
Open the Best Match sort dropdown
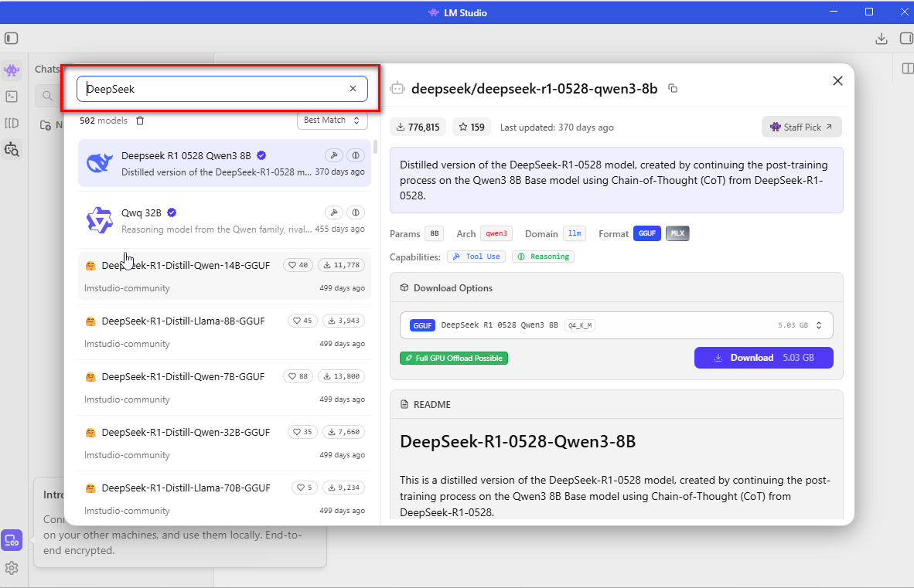click(333, 121)
